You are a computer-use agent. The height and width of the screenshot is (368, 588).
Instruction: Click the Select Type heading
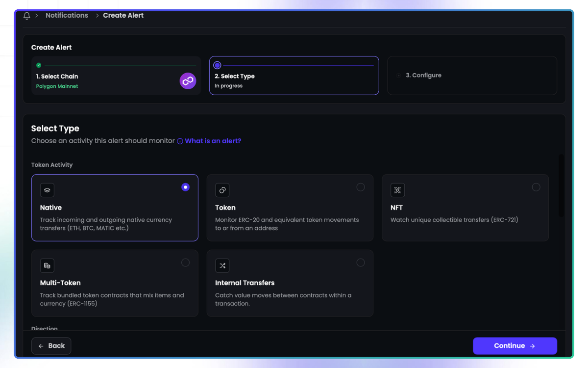(55, 129)
